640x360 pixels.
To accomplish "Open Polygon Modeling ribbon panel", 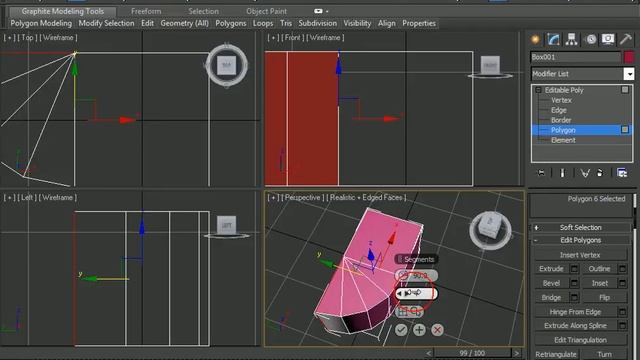I will tap(41, 23).
